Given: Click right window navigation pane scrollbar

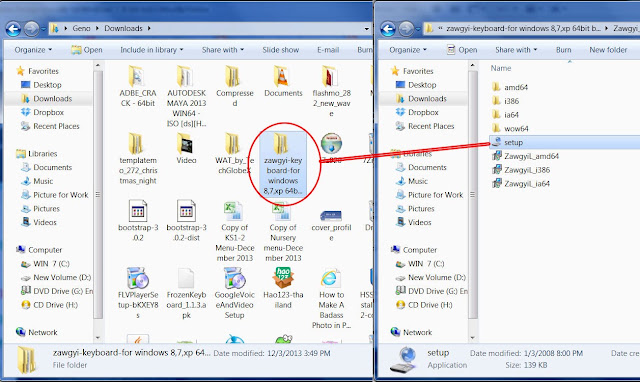Looking at the screenshot, I should tap(472, 195).
